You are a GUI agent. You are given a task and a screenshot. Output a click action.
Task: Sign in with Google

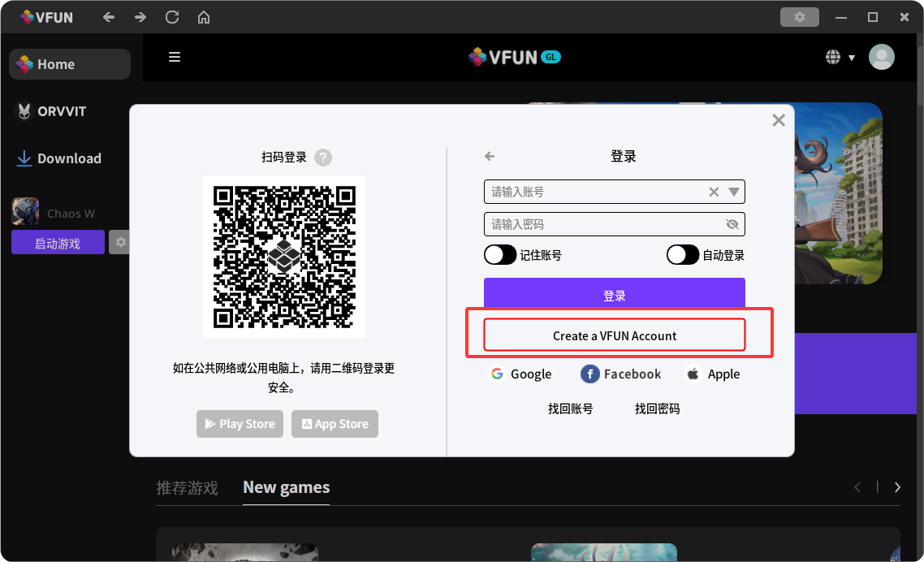tap(520, 374)
